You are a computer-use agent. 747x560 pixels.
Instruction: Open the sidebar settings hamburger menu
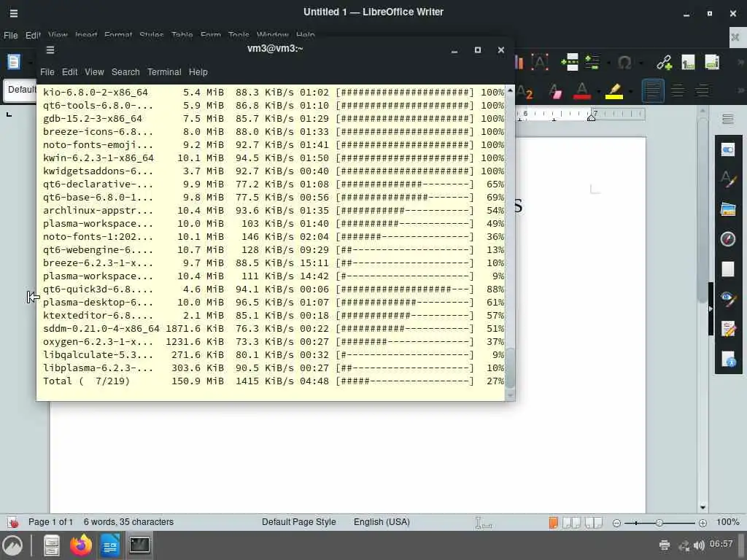(727, 119)
